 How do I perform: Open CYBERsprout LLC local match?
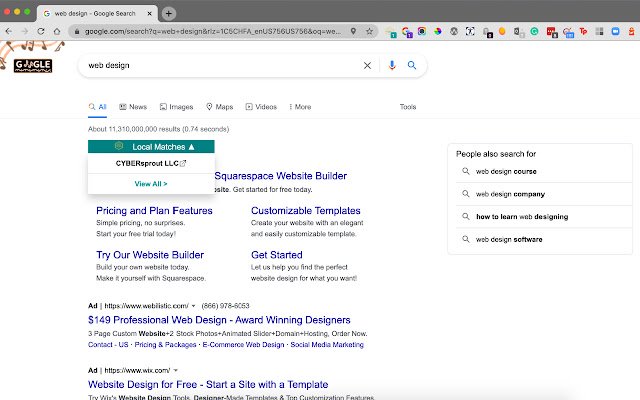[147, 163]
